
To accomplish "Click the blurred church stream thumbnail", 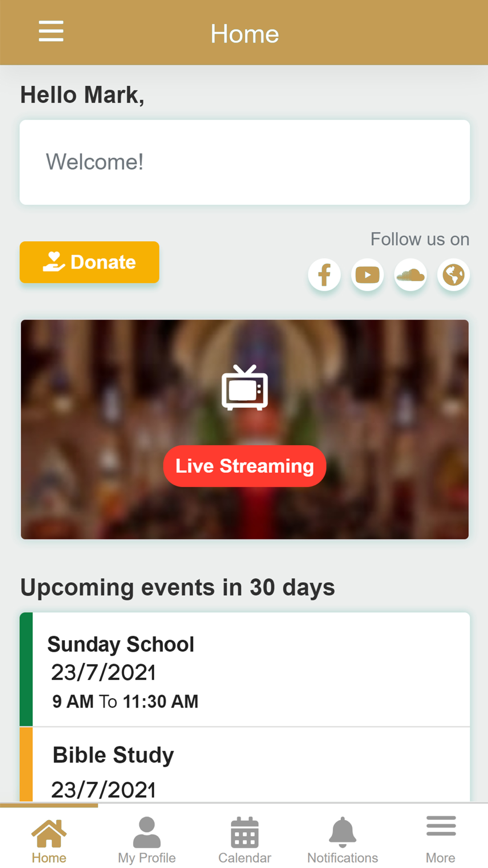I will click(244, 430).
